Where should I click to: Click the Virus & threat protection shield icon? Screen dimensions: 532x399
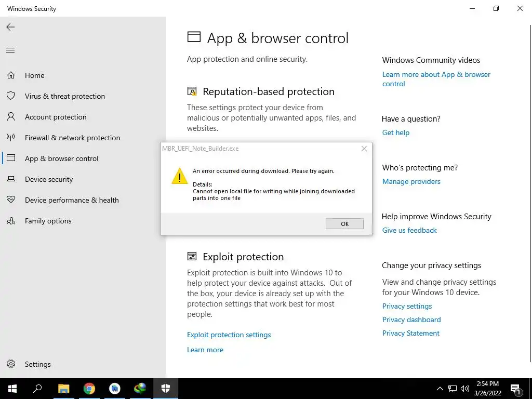coord(11,96)
